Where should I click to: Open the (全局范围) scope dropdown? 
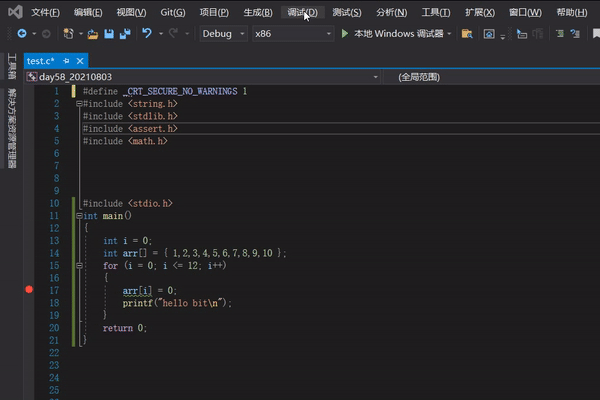492,77
